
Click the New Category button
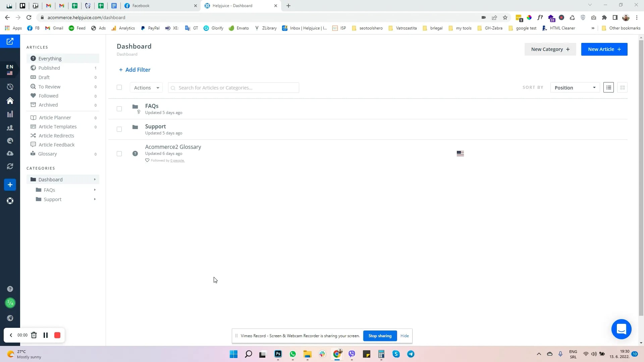(550, 49)
